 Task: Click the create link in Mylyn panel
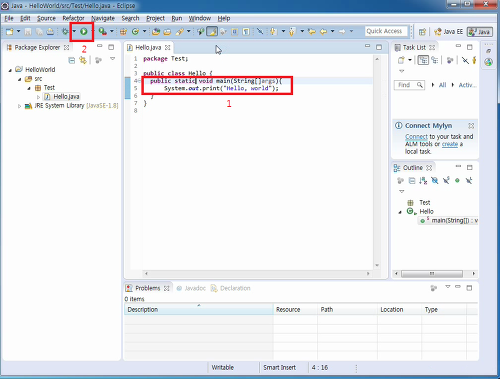click(x=450, y=144)
